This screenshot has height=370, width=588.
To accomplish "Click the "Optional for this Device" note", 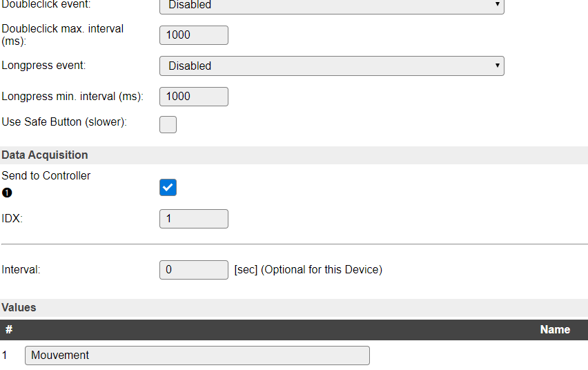I will click(321, 270).
